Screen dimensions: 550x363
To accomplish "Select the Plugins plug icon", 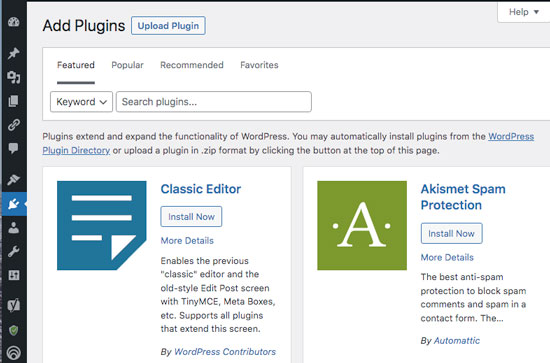I will [14, 204].
